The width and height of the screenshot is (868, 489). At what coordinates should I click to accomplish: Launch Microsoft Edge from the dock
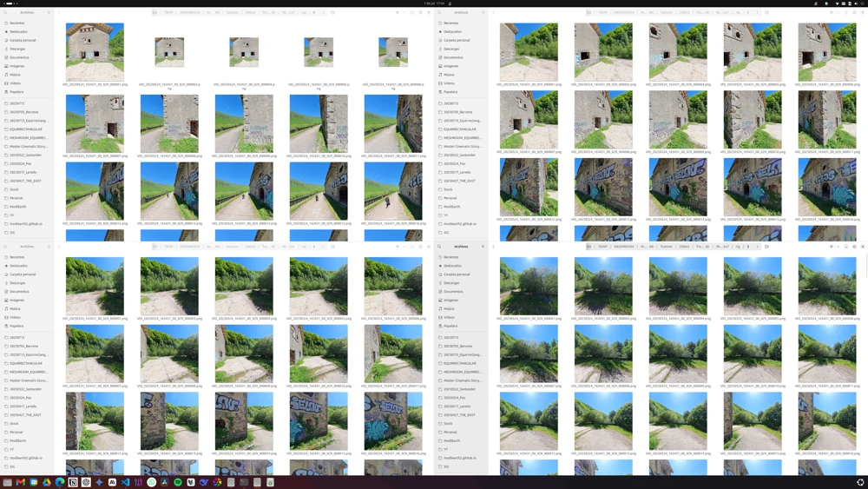[60, 482]
